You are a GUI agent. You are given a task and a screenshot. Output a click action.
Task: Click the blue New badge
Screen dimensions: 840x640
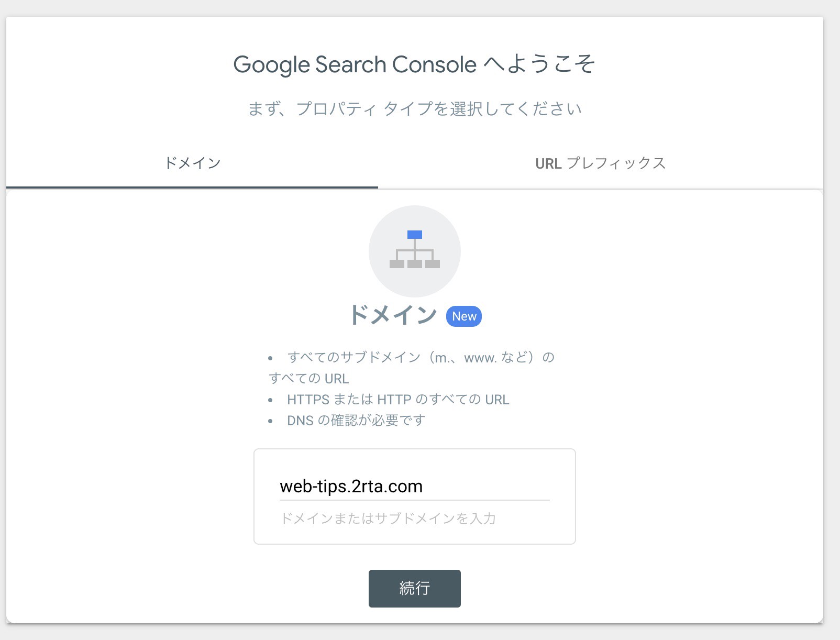464,316
